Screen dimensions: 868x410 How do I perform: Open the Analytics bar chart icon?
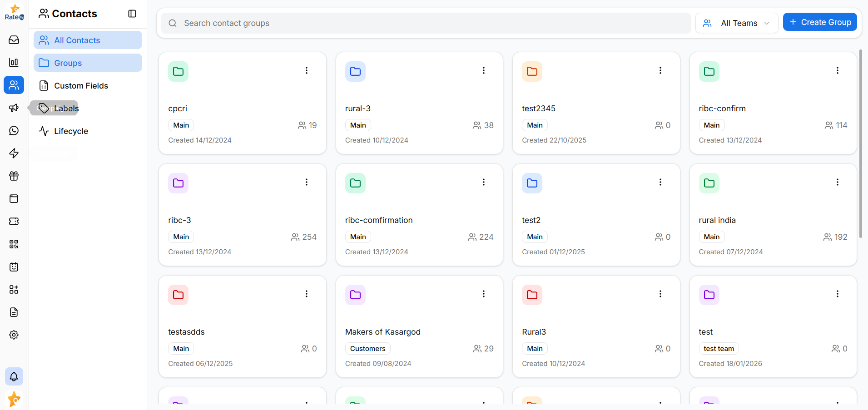pos(14,62)
